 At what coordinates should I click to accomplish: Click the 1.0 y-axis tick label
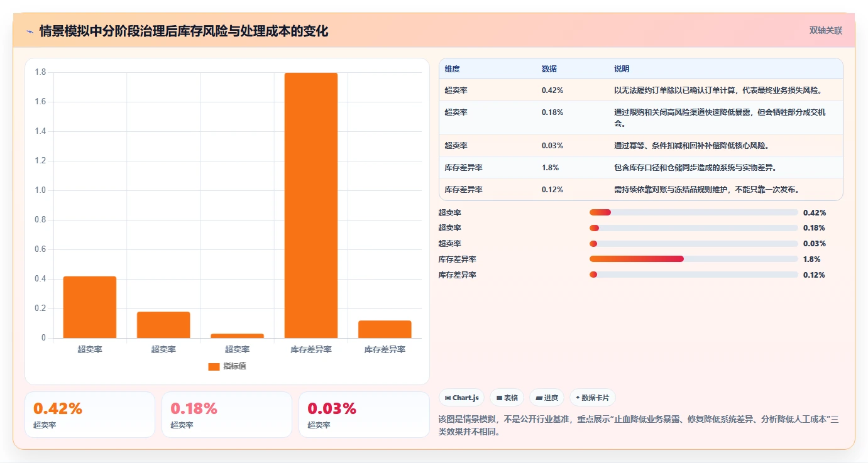coord(40,190)
